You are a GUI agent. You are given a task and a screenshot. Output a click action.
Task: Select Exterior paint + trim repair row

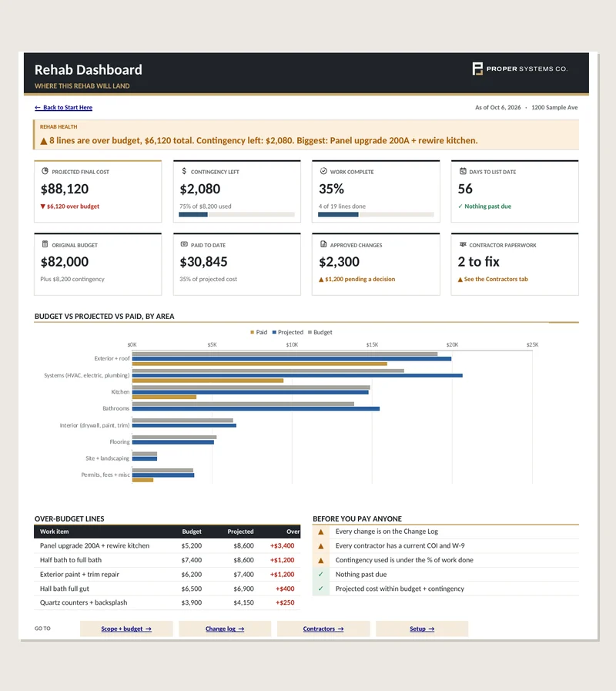tap(167, 574)
